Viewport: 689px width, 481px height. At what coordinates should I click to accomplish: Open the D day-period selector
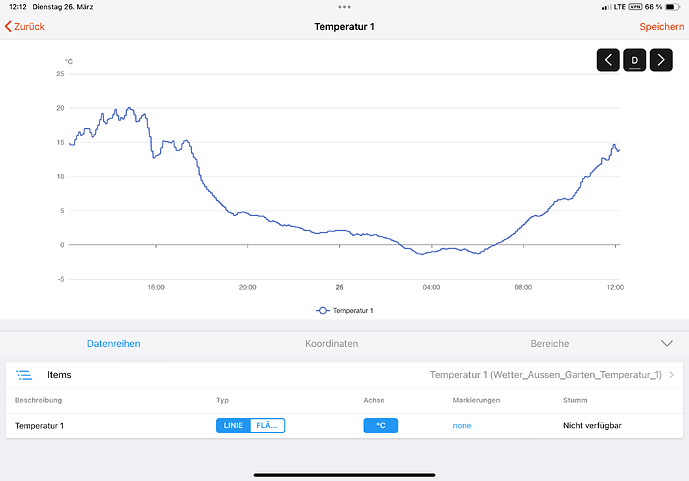click(x=634, y=60)
